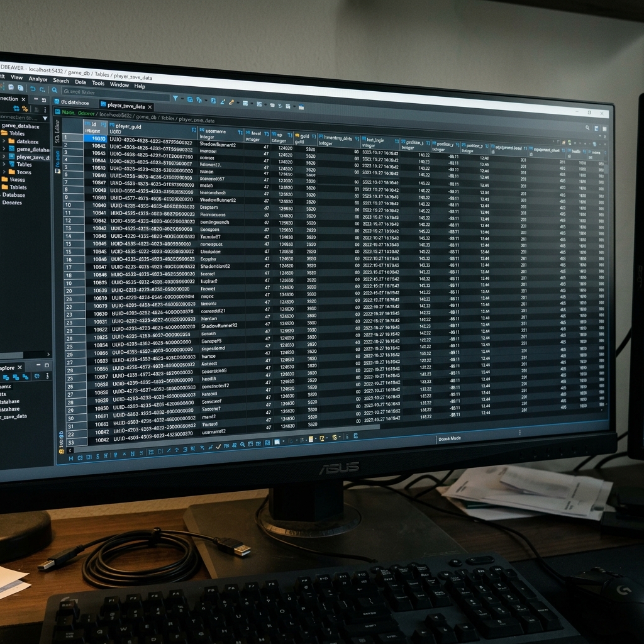
Task: Open the connection filter dropdown arrow
Action: coord(45,118)
